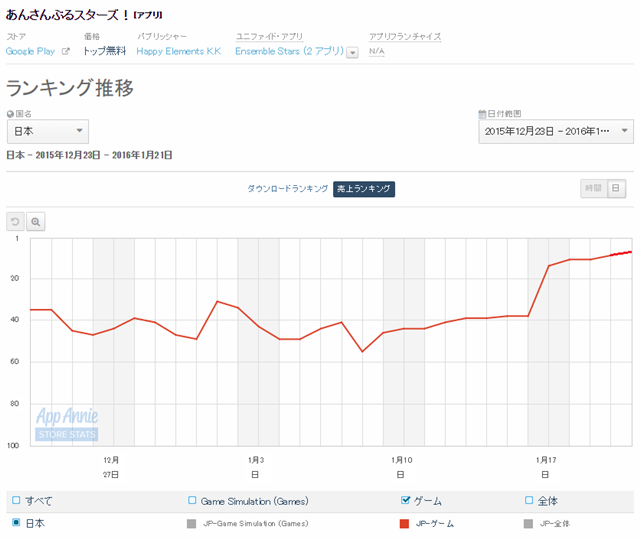Click the magnifier zoom icon above chart

tap(35, 222)
